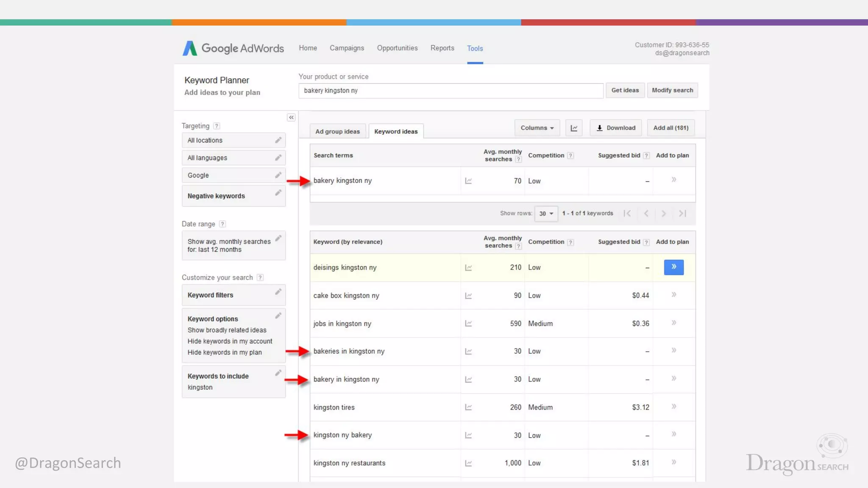The width and height of the screenshot is (868, 488).
Task: Open the Columns dropdown
Action: coord(537,128)
